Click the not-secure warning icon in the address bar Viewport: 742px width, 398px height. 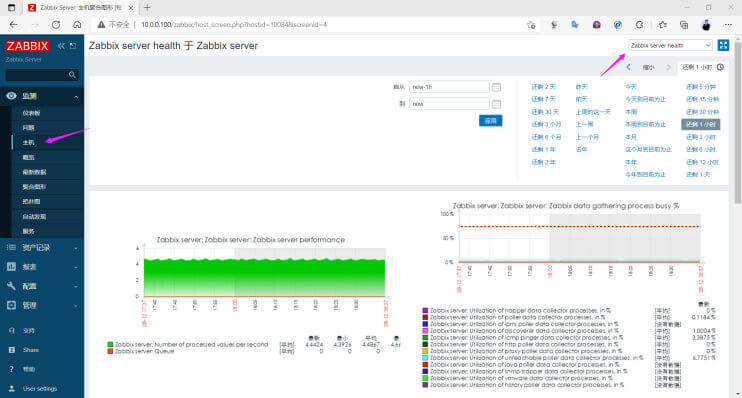[x=101, y=25]
